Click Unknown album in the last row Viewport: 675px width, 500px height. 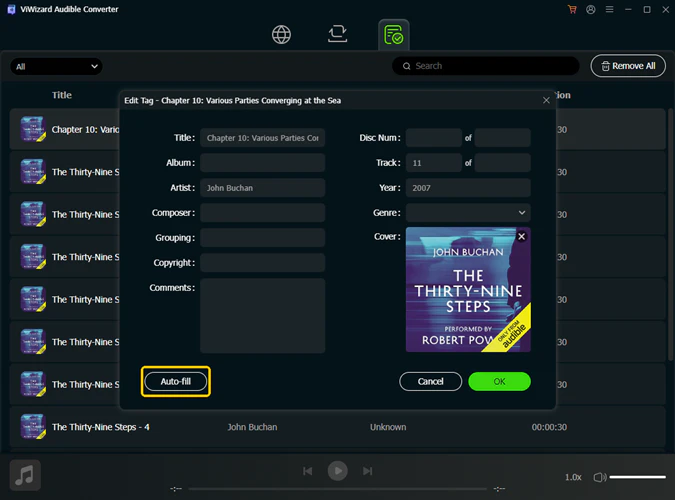388,427
